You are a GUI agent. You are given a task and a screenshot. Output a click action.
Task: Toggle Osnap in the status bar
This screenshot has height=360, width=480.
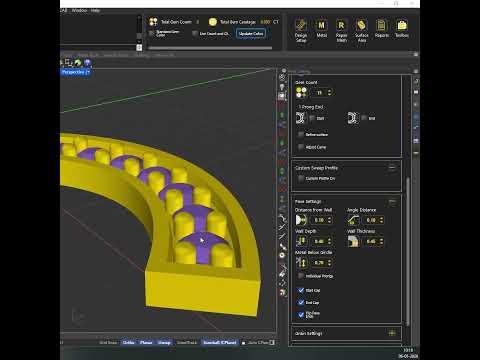(164, 342)
